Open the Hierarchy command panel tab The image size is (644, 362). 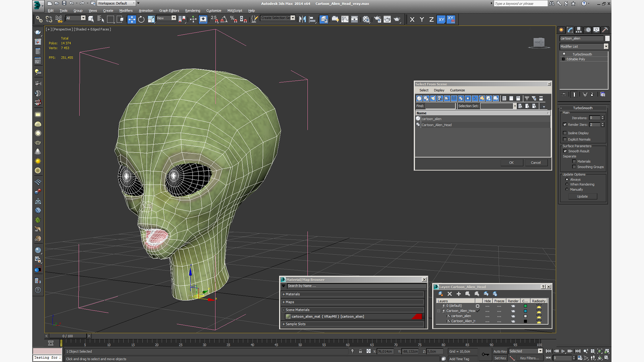[579, 30]
